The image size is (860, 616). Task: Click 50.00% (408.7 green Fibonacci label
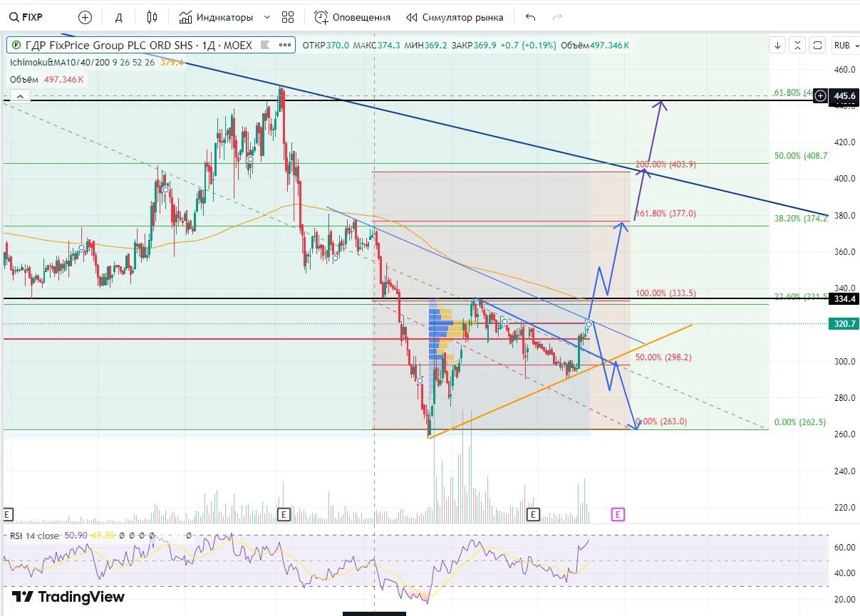tap(801, 155)
